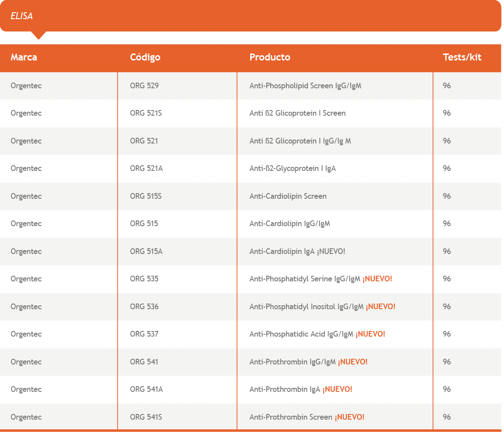
Task: Click the Código column header
Action: pos(145,57)
